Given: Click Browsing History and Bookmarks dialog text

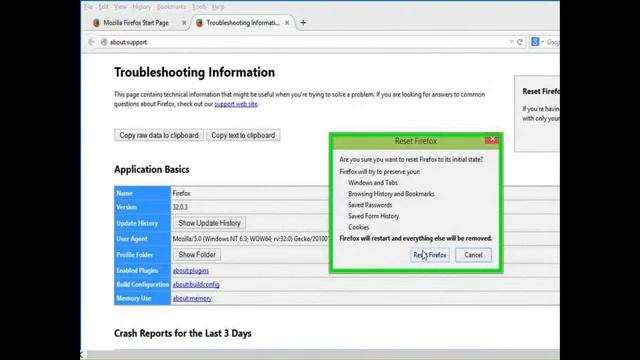Looking at the screenshot, I should click(x=391, y=194).
